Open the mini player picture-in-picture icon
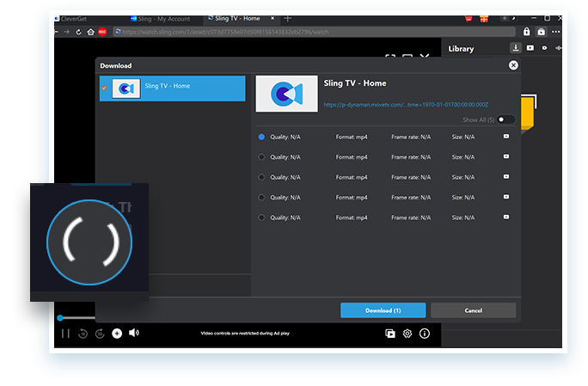The image size is (588, 386). pyautogui.click(x=390, y=334)
